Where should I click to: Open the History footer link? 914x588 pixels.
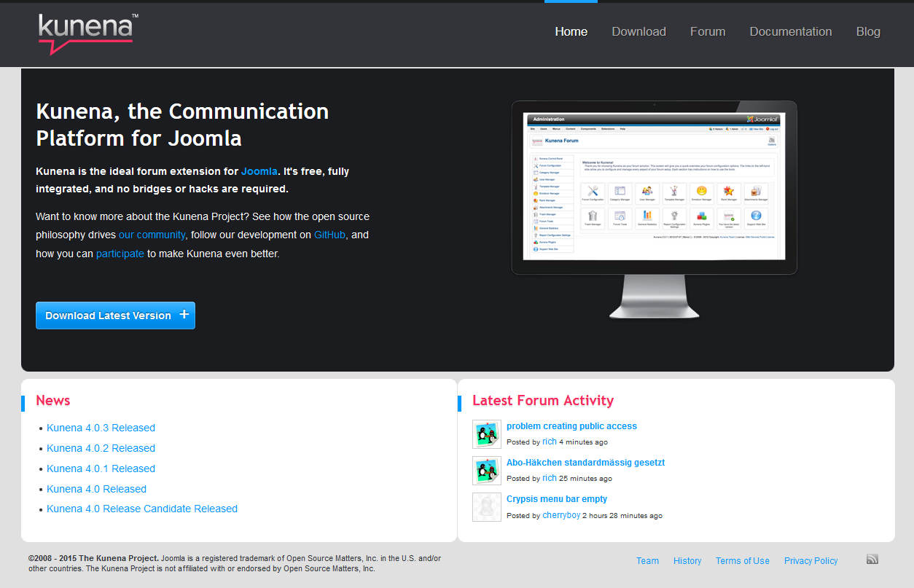click(687, 561)
